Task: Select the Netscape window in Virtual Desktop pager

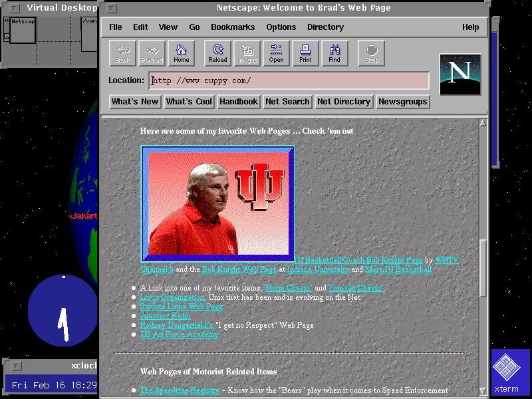Action: coord(23,31)
